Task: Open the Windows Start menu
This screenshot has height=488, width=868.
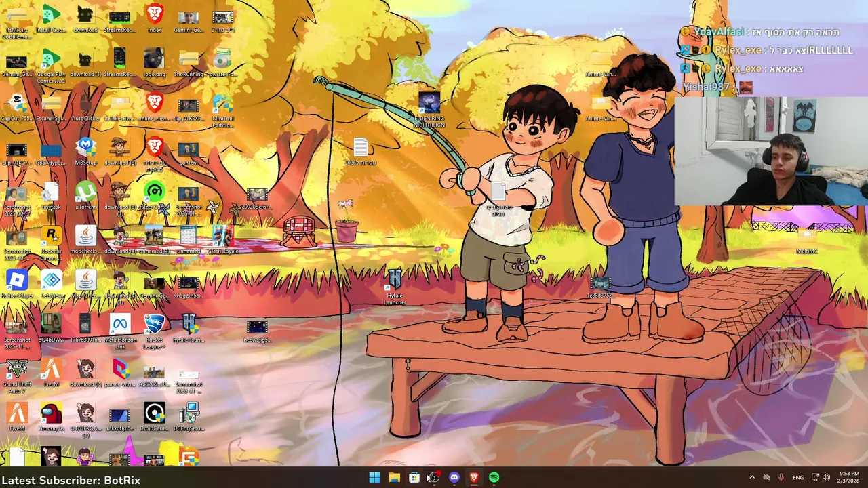Action: pos(374,477)
